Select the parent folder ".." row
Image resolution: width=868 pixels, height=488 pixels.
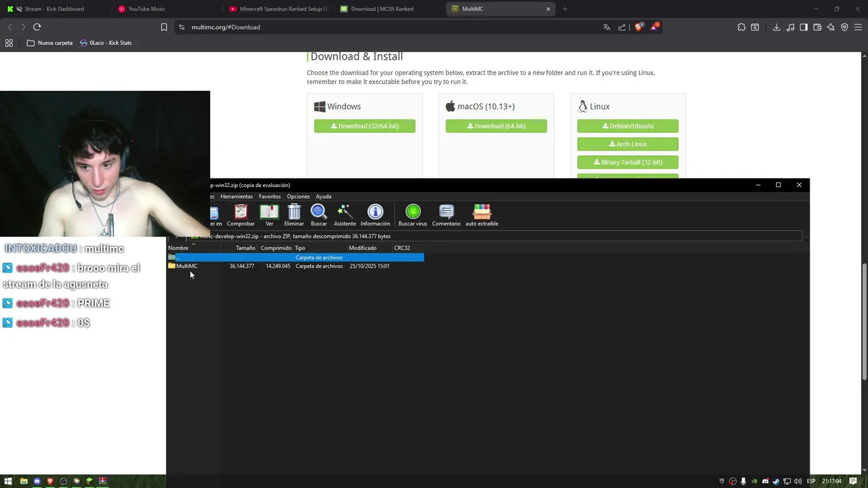pos(295,258)
